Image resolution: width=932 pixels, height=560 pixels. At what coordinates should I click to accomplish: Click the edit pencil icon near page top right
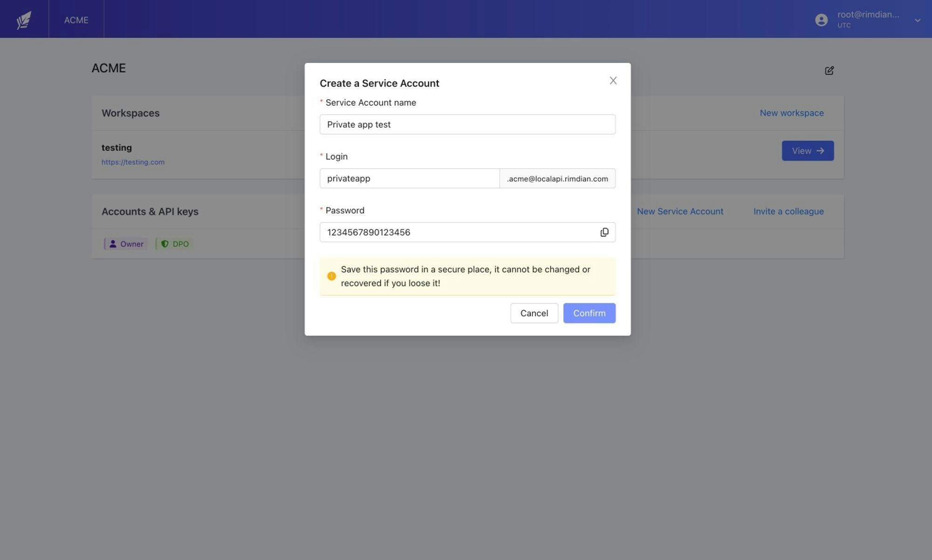(829, 70)
